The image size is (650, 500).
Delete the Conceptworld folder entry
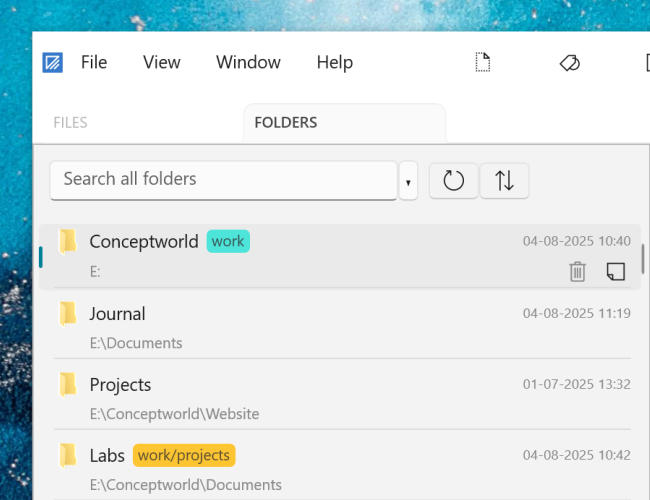point(577,271)
